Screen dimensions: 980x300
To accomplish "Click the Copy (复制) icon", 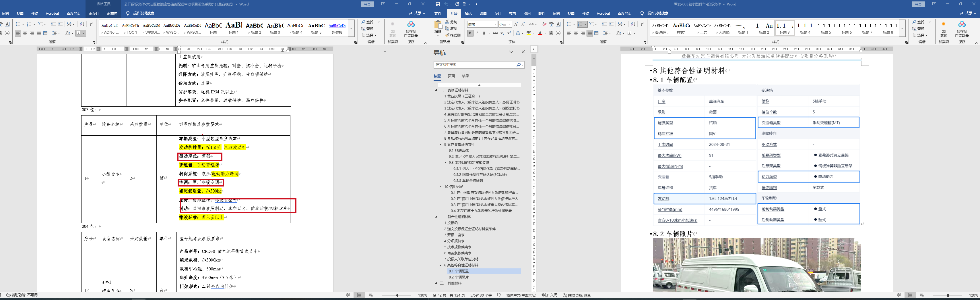I will tap(448, 28).
